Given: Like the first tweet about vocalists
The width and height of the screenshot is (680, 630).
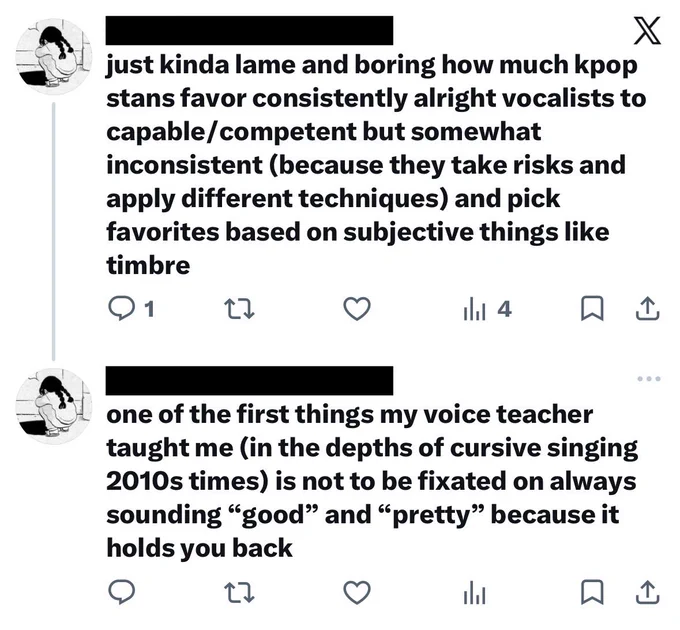Looking at the screenshot, I should coord(357,309).
